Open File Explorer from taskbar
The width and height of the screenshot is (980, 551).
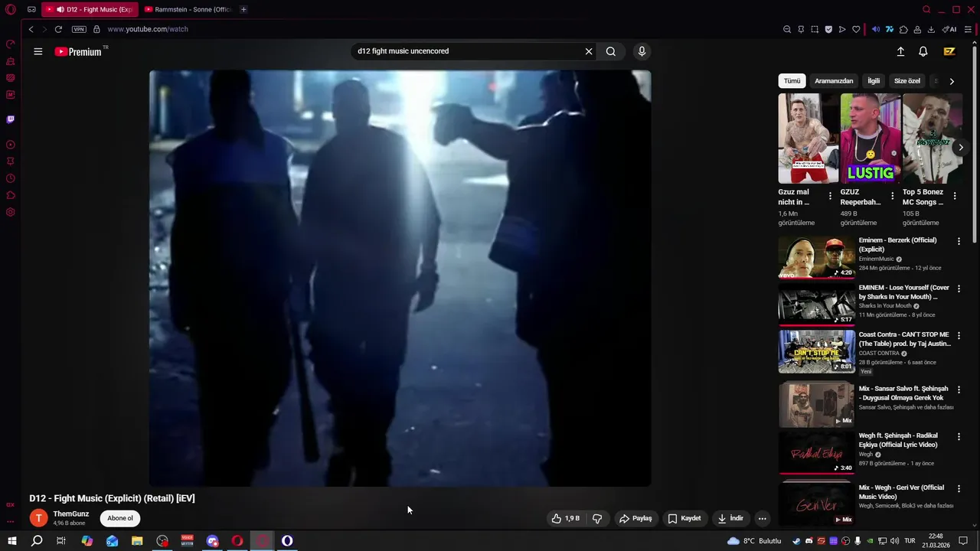(x=137, y=541)
